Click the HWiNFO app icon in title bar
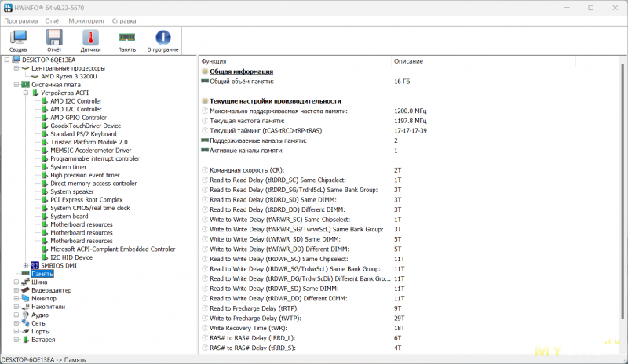 tap(8, 8)
